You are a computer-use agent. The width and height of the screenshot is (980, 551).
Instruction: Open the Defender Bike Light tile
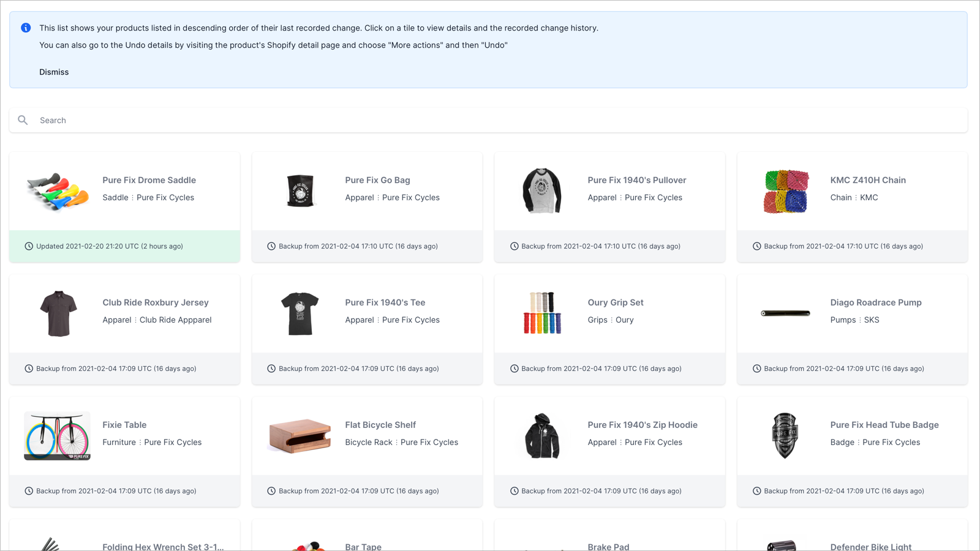pos(852,535)
